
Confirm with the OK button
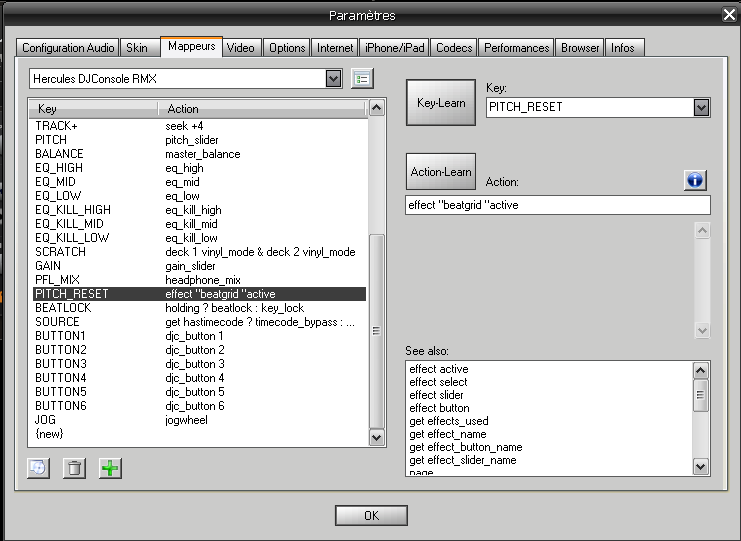371,515
